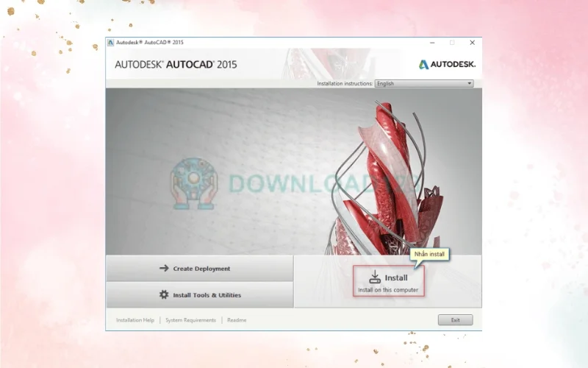The image size is (588, 368).
Task: Choose the Create Deployment option
Action: tap(200, 269)
